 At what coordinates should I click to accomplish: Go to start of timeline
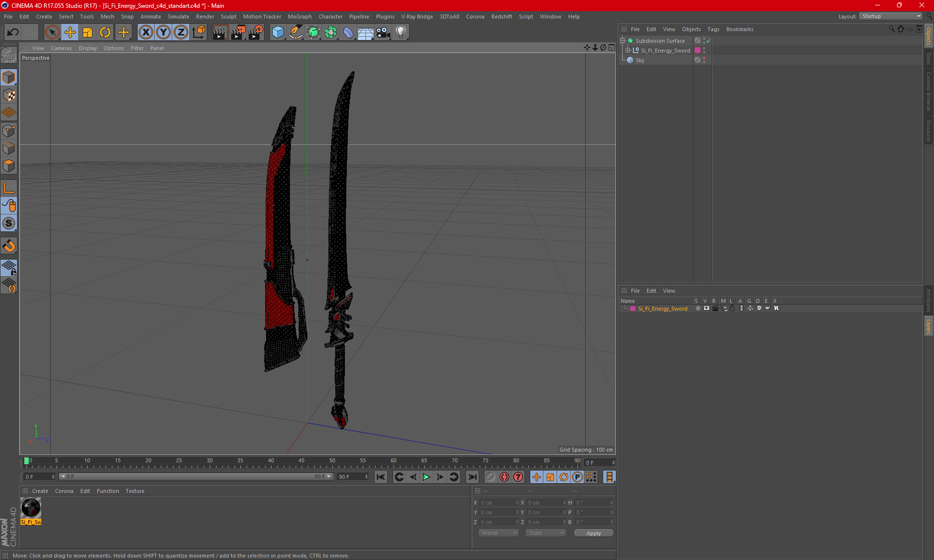[381, 477]
